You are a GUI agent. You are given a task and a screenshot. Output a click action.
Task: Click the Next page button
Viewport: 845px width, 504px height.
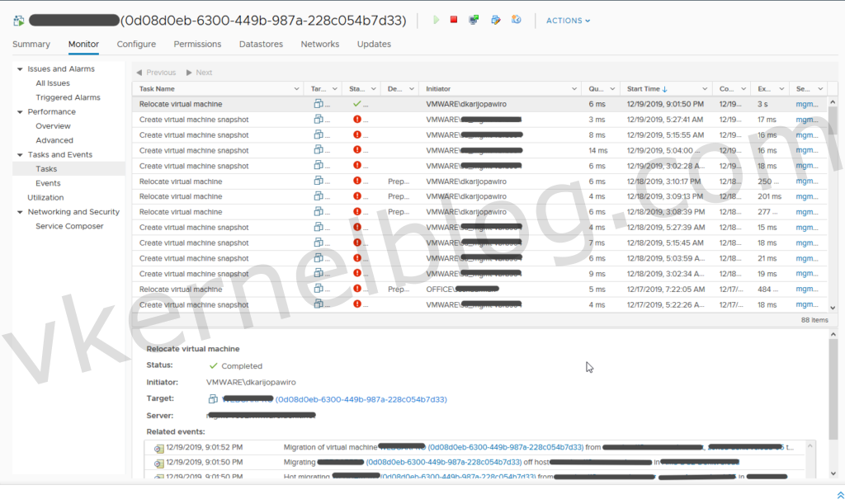199,73
